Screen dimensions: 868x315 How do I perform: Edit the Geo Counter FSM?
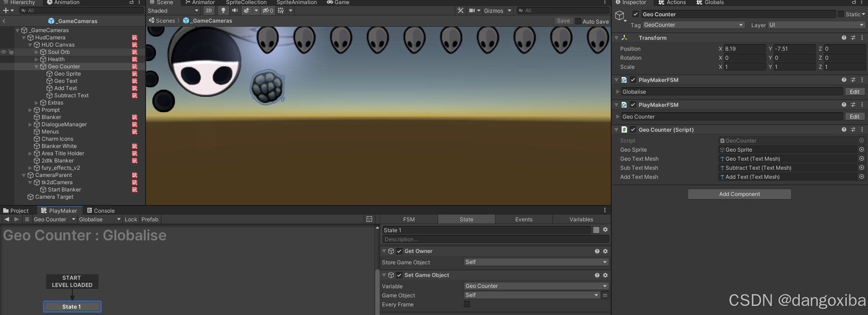click(854, 117)
